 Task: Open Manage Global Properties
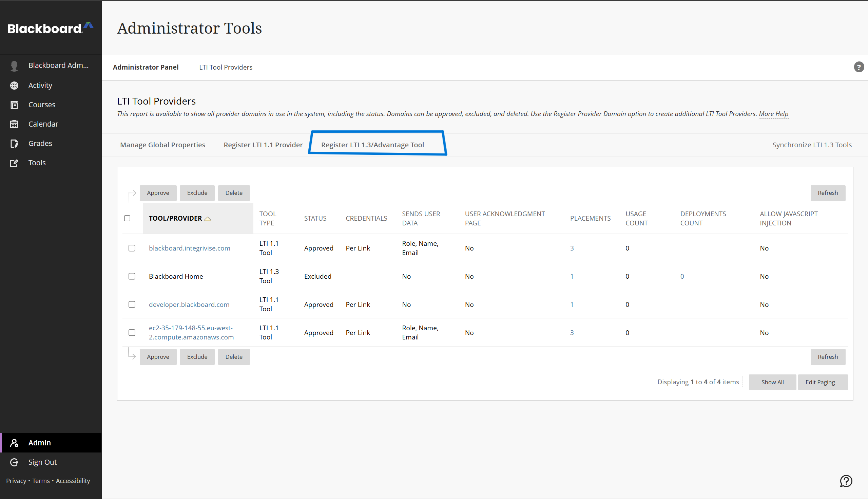coord(162,145)
